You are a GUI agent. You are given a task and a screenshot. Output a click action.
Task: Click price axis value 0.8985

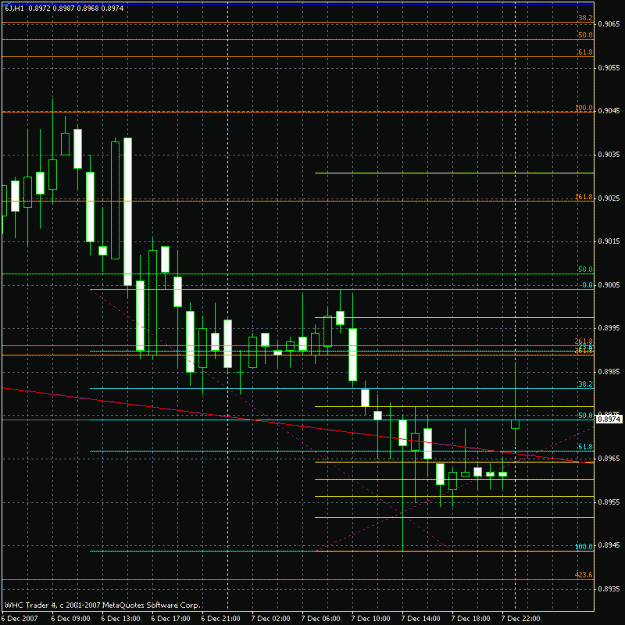pyautogui.click(x=609, y=371)
